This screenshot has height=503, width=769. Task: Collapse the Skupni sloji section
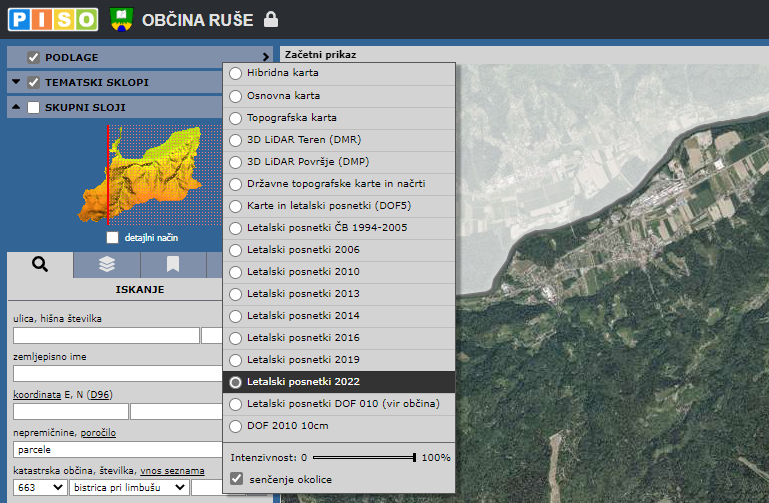(x=16, y=108)
